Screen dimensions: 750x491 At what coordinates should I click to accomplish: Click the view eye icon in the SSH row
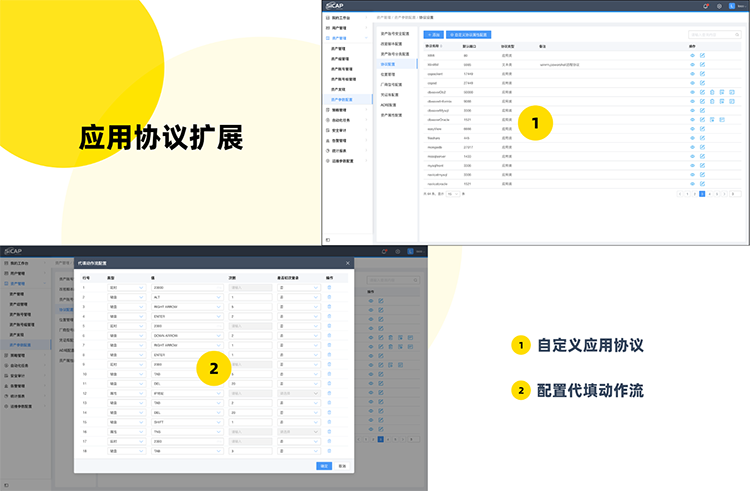point(691,54)
